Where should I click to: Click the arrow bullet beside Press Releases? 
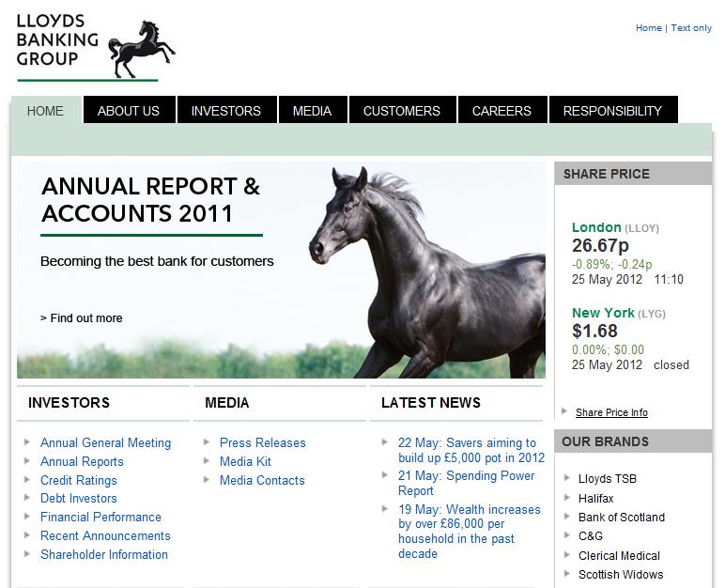point(208,442)
